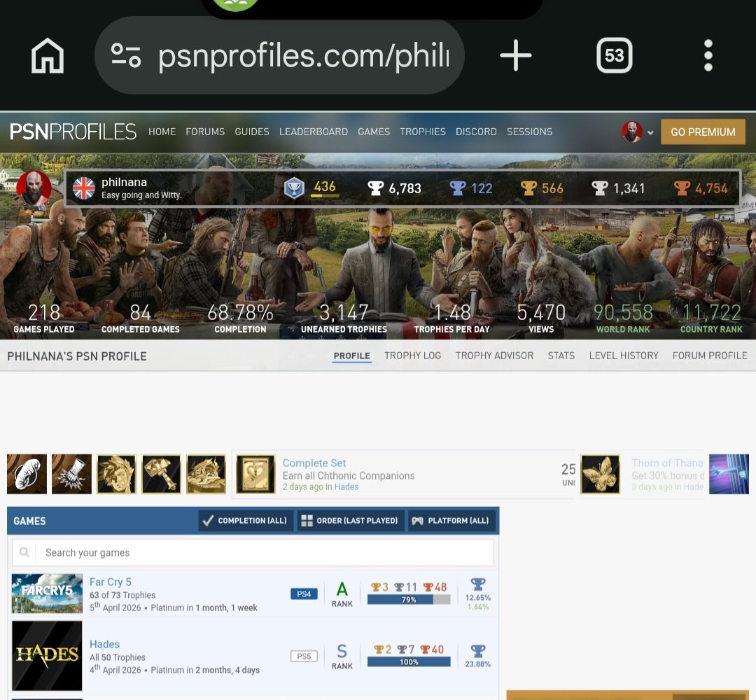Expand the account avatar dropdown arrow
Viewport: 756px width, 700px height.
click(650, 132)
